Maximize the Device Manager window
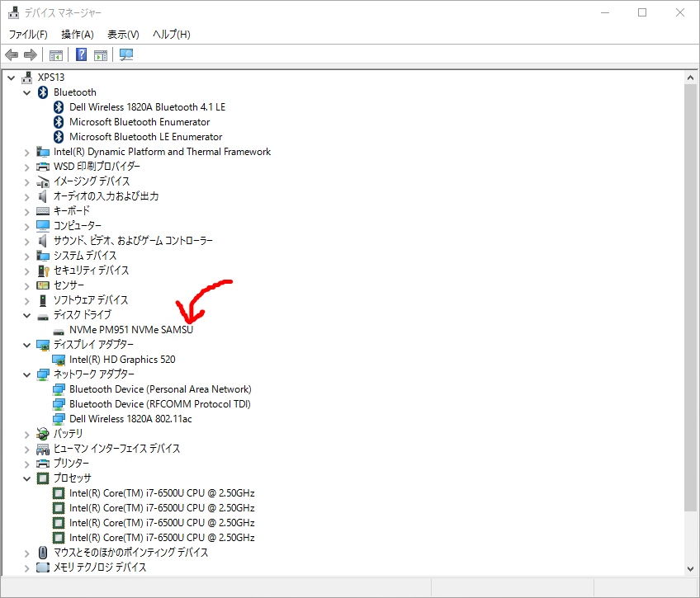Screen dimensions: 700x598 tap(642, 12)
